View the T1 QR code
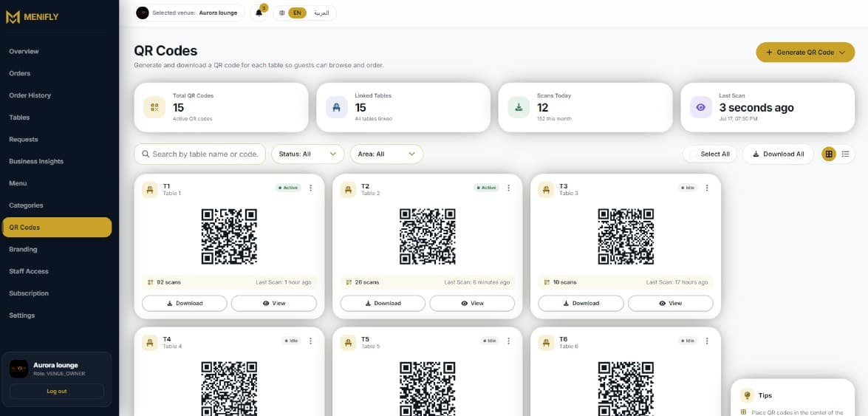868x416 pixels. (x=274, y=303)
